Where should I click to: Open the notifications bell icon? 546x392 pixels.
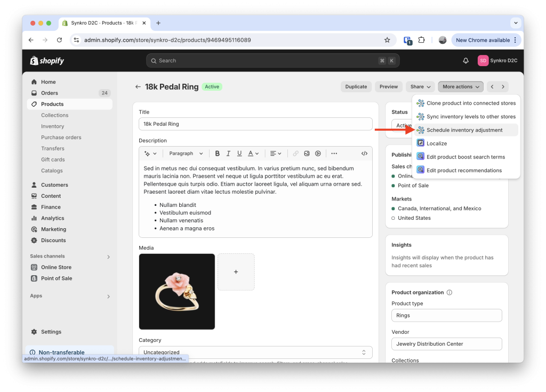[465, 60]
